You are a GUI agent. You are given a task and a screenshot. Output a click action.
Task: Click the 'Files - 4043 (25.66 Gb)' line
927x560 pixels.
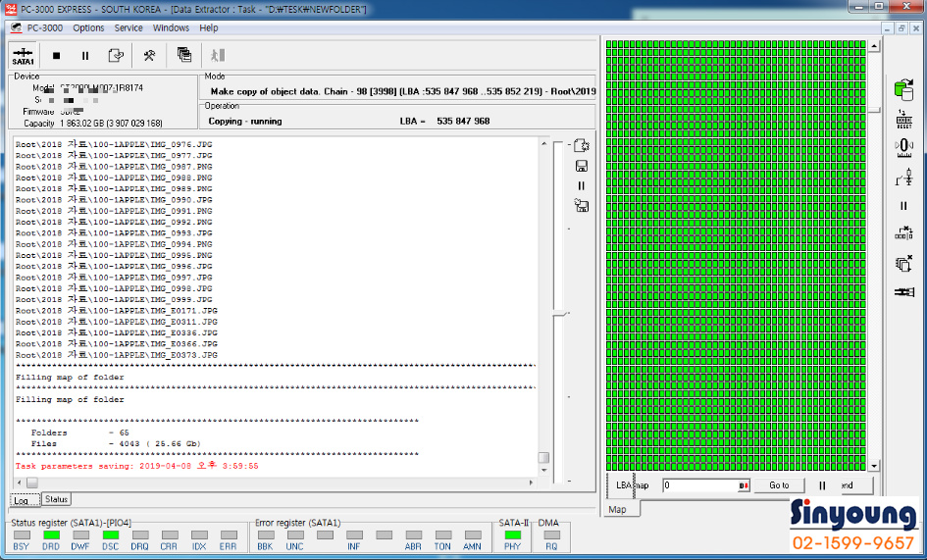[x=116, y=443]
